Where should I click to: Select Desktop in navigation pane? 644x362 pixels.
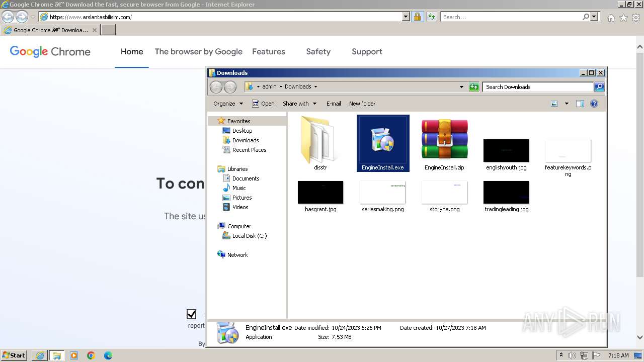tap(242, 131)
